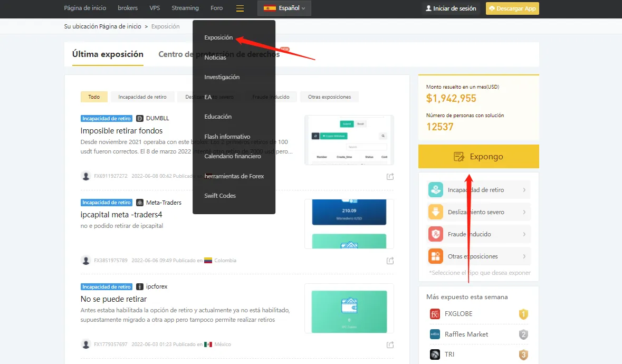The width and height of the screenshot is (622, 364).
Task: Click the $1,942,955 resolved amount
Action: (451, 98)
